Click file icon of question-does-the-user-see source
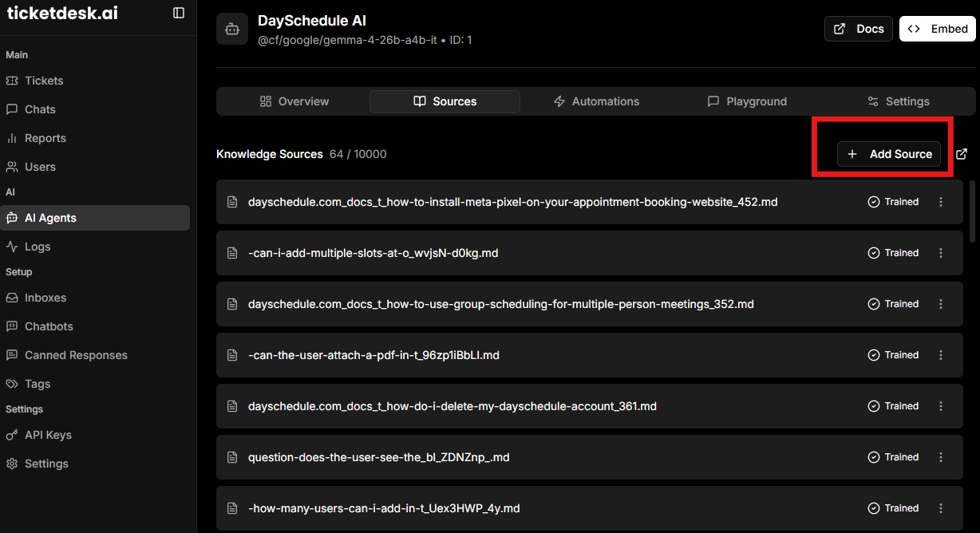980x533 pixels. [232, 457]
